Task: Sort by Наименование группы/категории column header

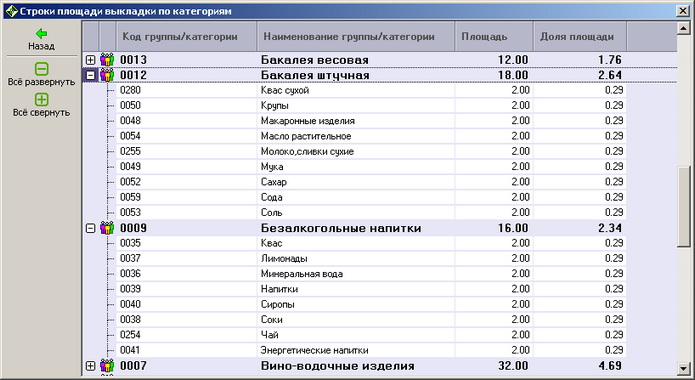Action: [x=356, y=36]
